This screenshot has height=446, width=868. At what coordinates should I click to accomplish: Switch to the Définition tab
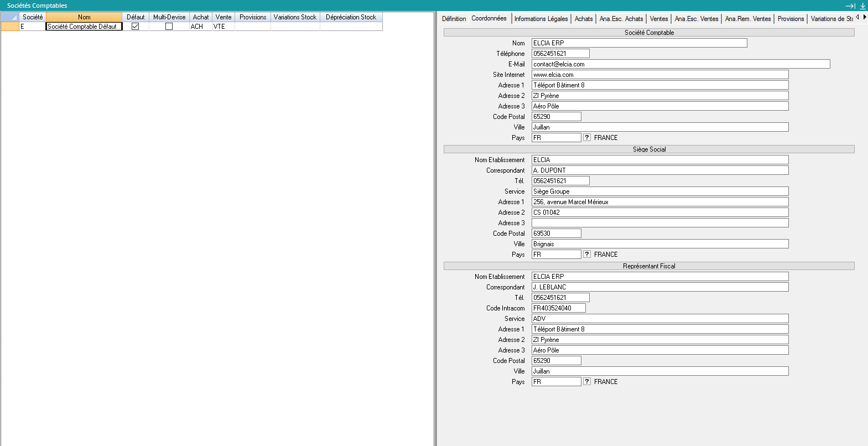454,19
